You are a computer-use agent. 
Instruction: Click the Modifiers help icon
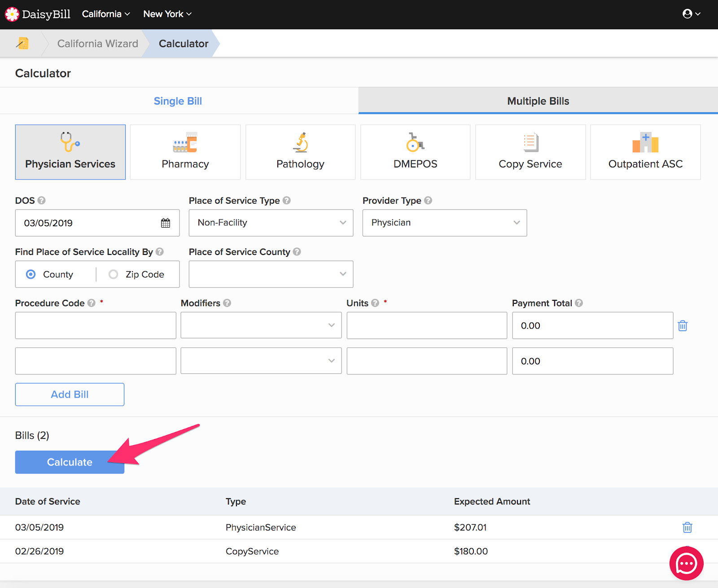pos(227,303)
